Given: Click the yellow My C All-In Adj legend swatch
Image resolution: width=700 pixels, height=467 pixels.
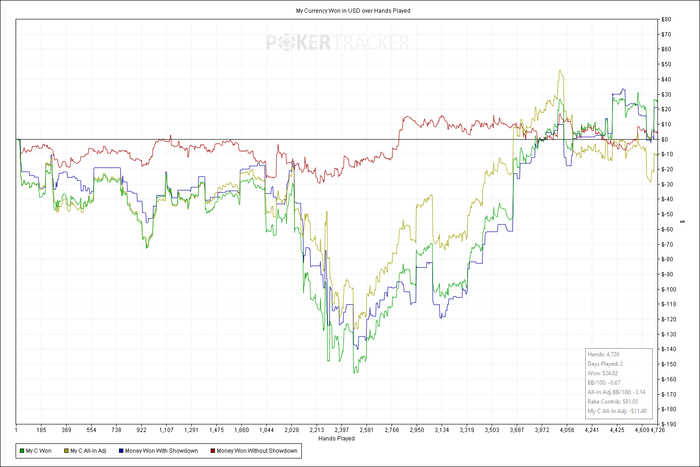Looking at the screenshot, I should click(x=67, y=451).
